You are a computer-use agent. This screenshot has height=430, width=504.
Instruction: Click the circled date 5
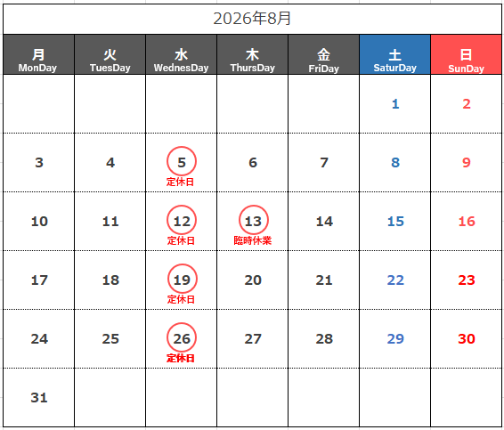pyautogui.click(x=182, y=161)
